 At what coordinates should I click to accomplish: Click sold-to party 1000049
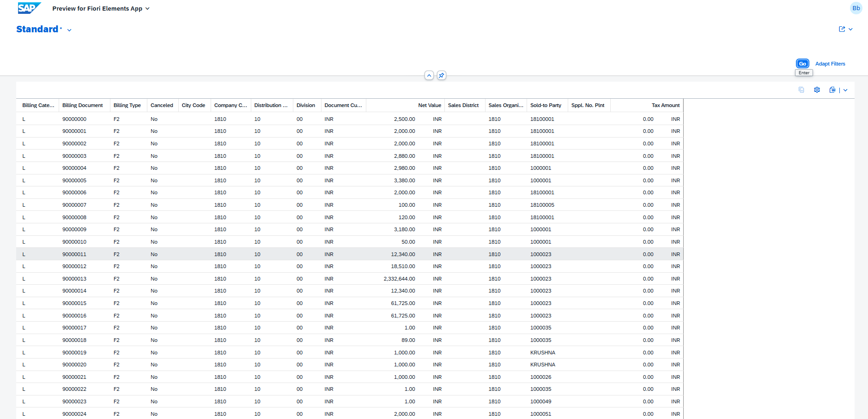click(541, 401)
